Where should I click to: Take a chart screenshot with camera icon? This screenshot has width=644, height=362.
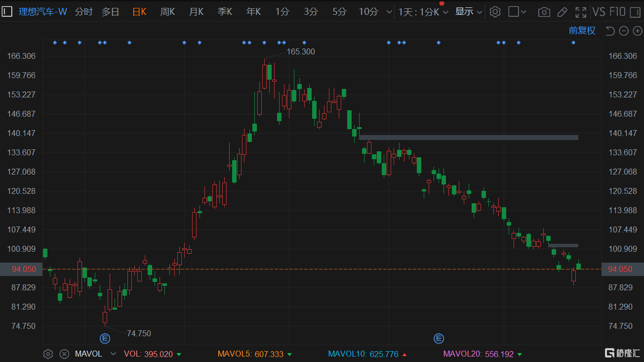(x=544, y=12)
